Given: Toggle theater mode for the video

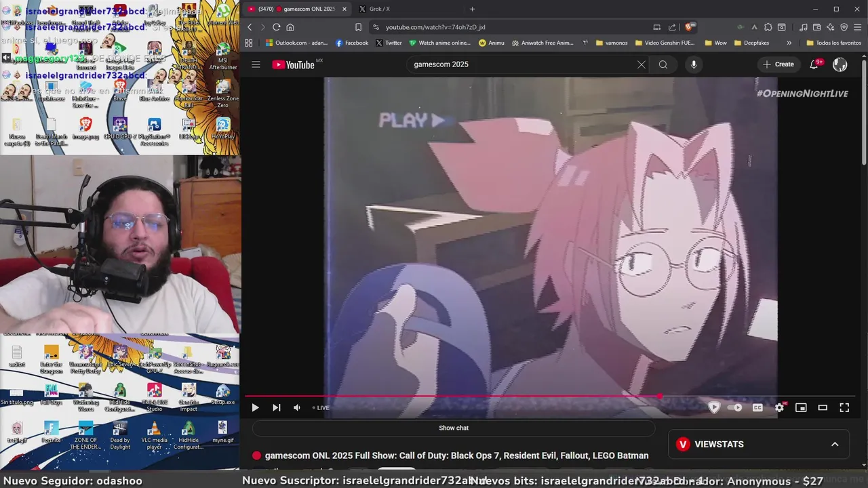Looking at the screenshot, I should pyautogui.click(x=823, y=407).
